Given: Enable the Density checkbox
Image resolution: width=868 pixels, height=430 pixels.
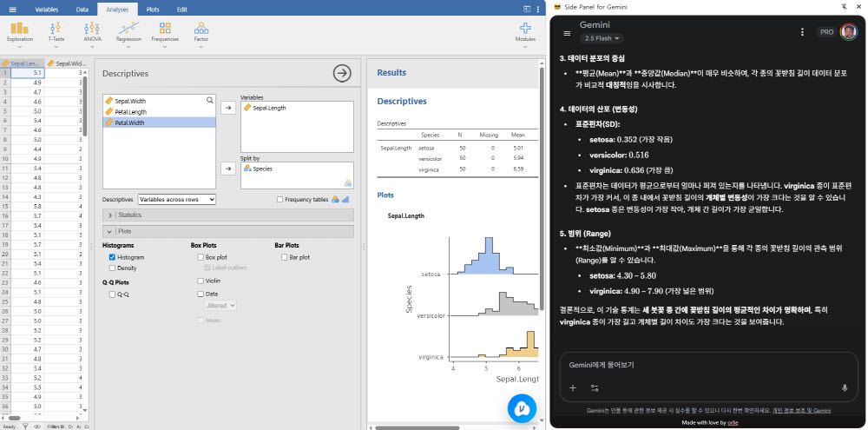Looking at the screenshot, I should point(112,268).
